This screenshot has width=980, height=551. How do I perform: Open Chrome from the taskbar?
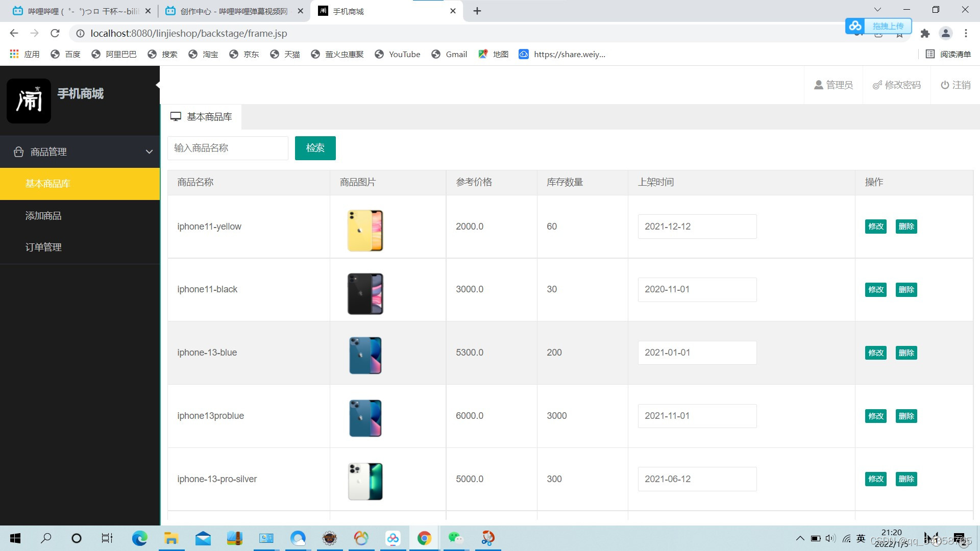(424, 538)
